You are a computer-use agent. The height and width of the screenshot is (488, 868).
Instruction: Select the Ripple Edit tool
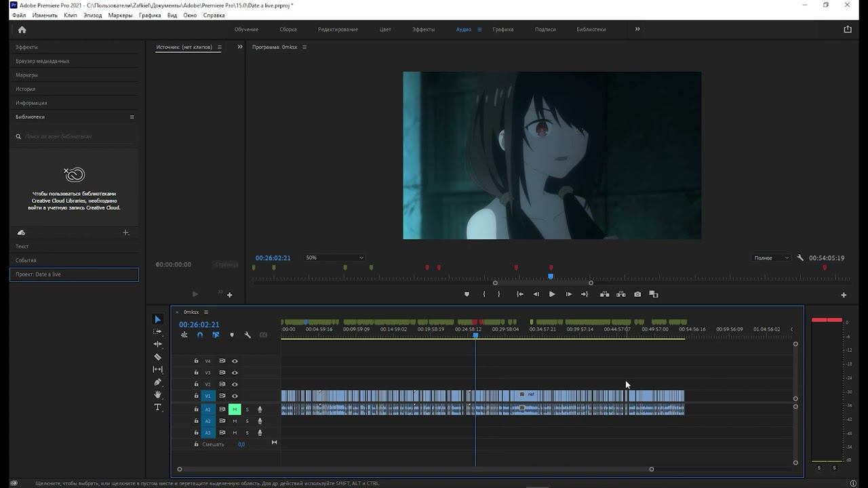pos(157,344)
